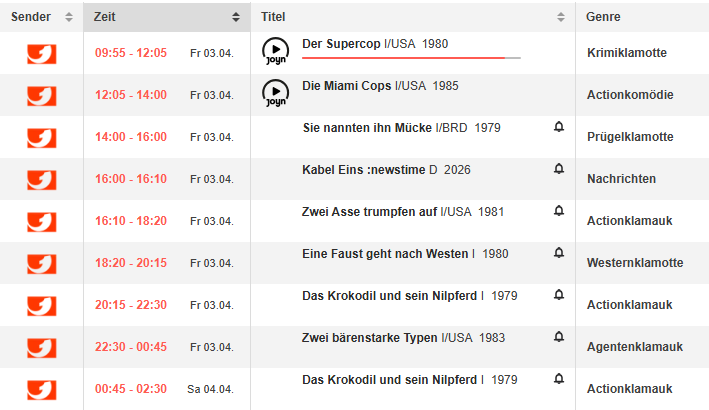Enable reminder for Zwei Asse trumpfen auf
Image resolution: width=709 pixels, height=410 pixels.
[559, 211]
